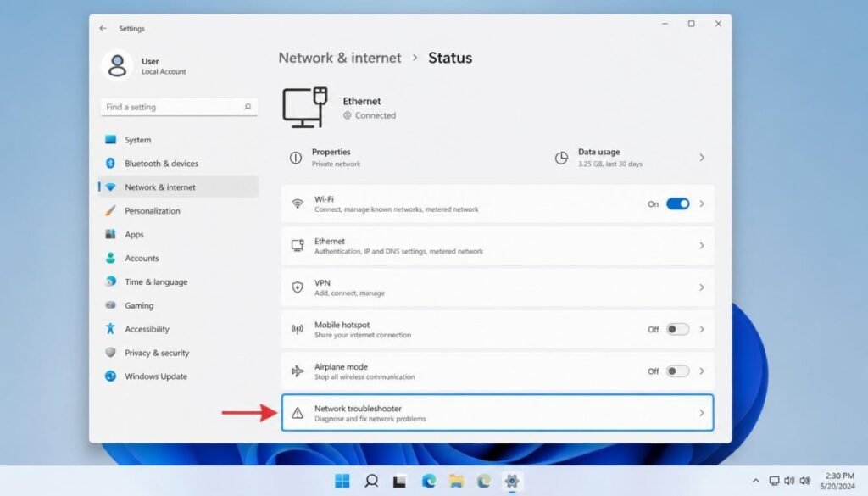
Task: Click the Data usage pie icon
Action: coord(561,158)
